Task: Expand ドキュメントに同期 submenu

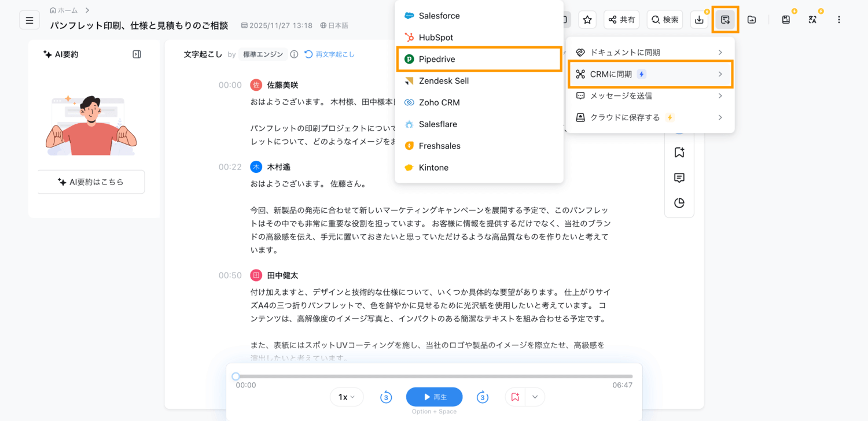Action: click(650, 52)
